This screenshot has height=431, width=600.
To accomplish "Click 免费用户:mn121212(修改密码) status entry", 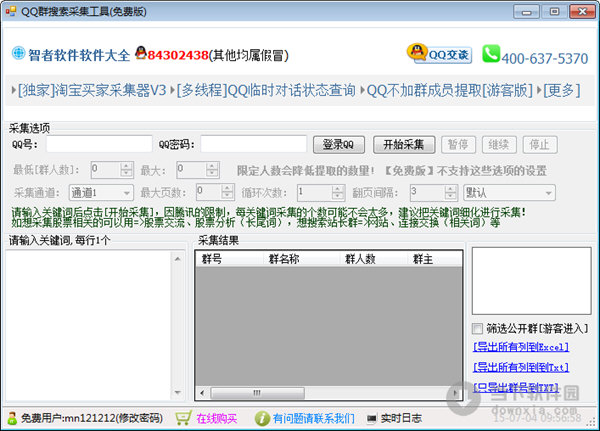I will click(x=91, y=418).
